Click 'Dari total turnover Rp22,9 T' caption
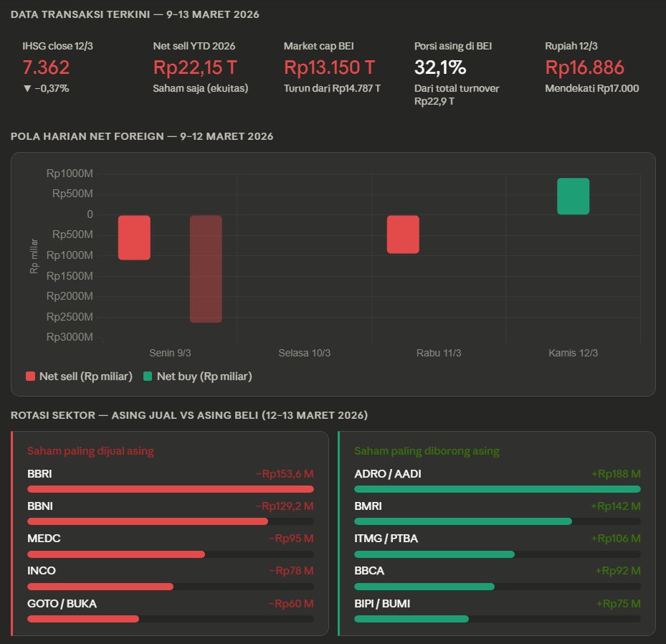This screenshot has height=644, width=666. click(x=457, y=95)
